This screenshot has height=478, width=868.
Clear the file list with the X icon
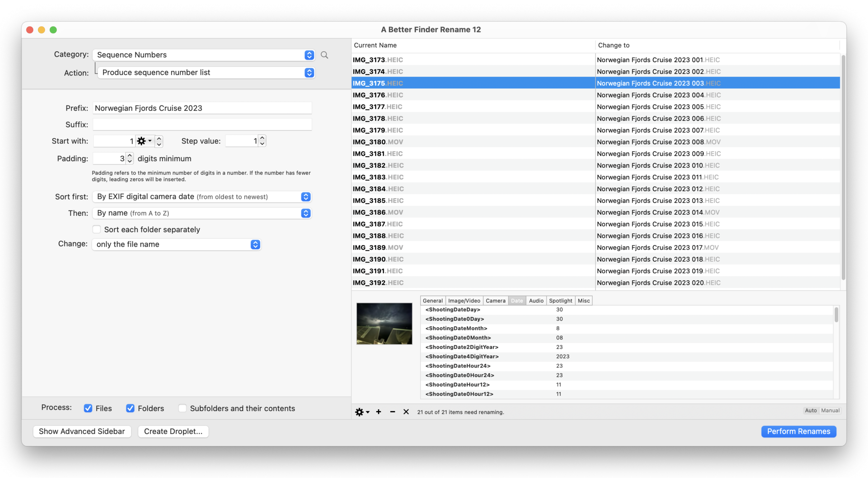tap(406, 412)
